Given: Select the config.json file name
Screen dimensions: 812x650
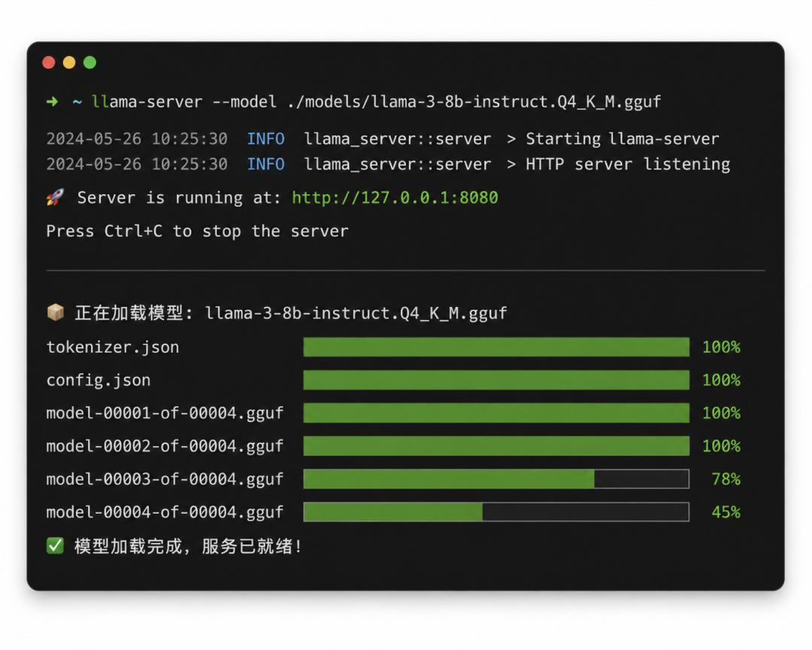Looking at the screenshot, I should pos(98,381).
